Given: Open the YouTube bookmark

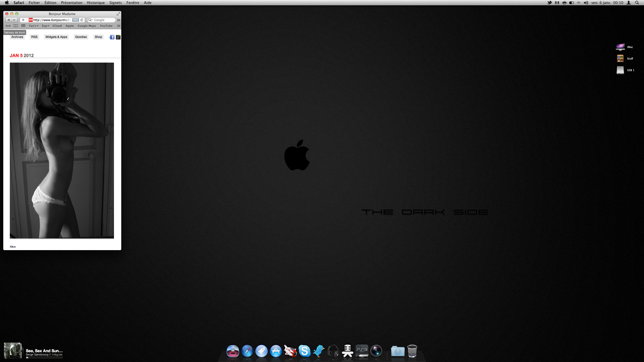Looking at the screenshot, I should (x=106, y=26).
